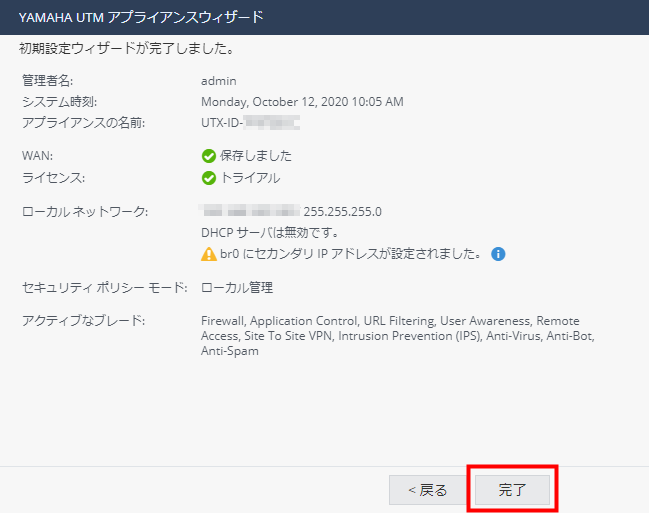Viewport: 649px width, 513px height.
Task: Click the DHCP サーバは無効です status text
Action: tap(262, 233)
